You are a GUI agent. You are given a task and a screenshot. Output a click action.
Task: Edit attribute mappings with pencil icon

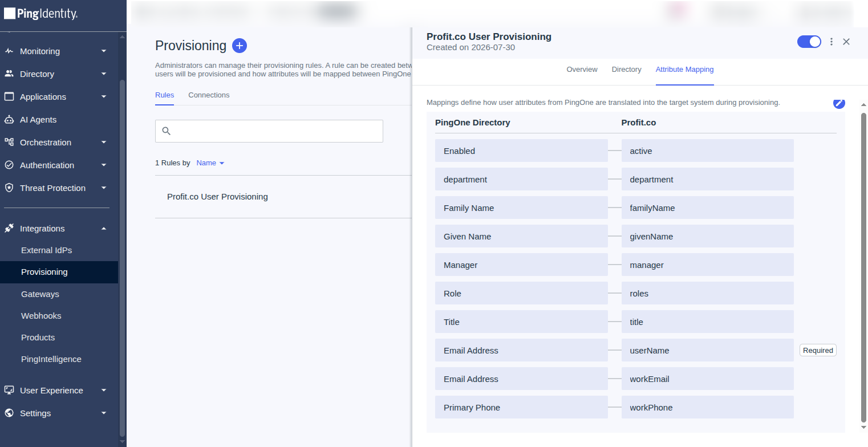pyautogui.click(x=839, y=103)
